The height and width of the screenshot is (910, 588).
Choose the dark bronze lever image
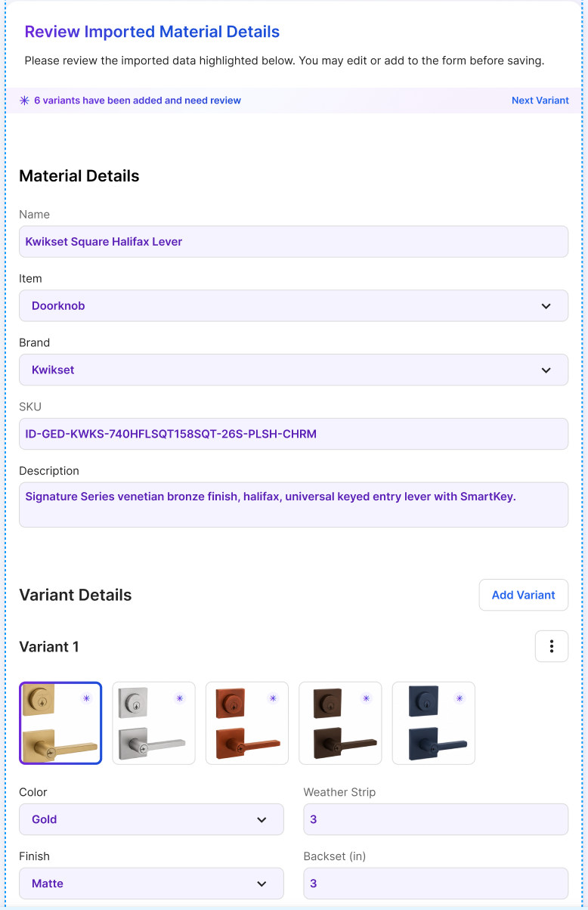point(341,723)
